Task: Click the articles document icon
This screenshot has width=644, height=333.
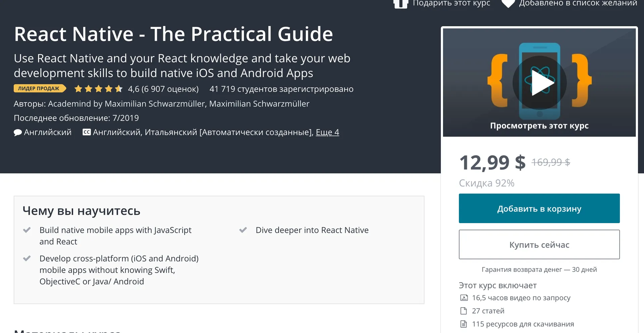Action: click(x=464, y=311)
